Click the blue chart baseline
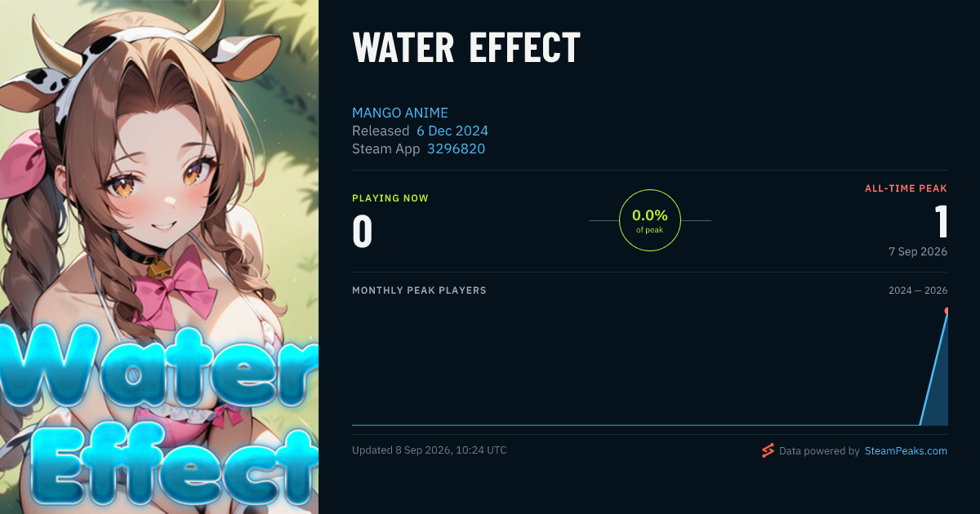 [635, 424]
